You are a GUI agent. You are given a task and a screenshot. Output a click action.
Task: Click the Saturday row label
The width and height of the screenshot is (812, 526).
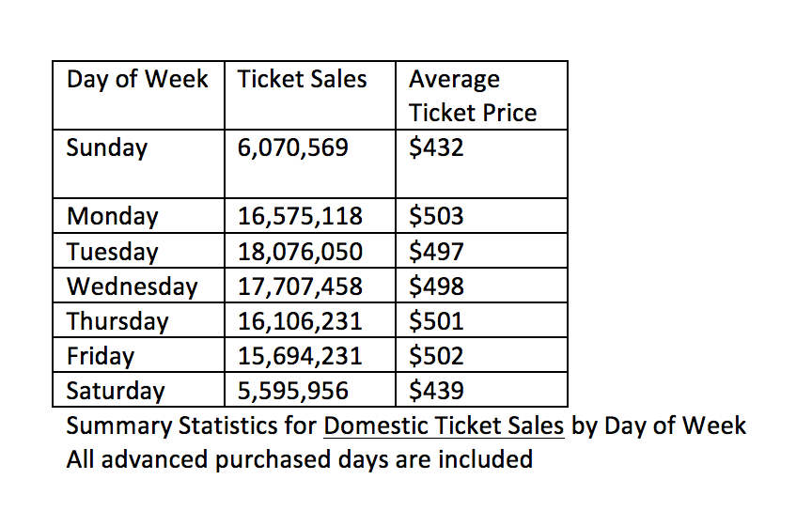tap(116, 391)
